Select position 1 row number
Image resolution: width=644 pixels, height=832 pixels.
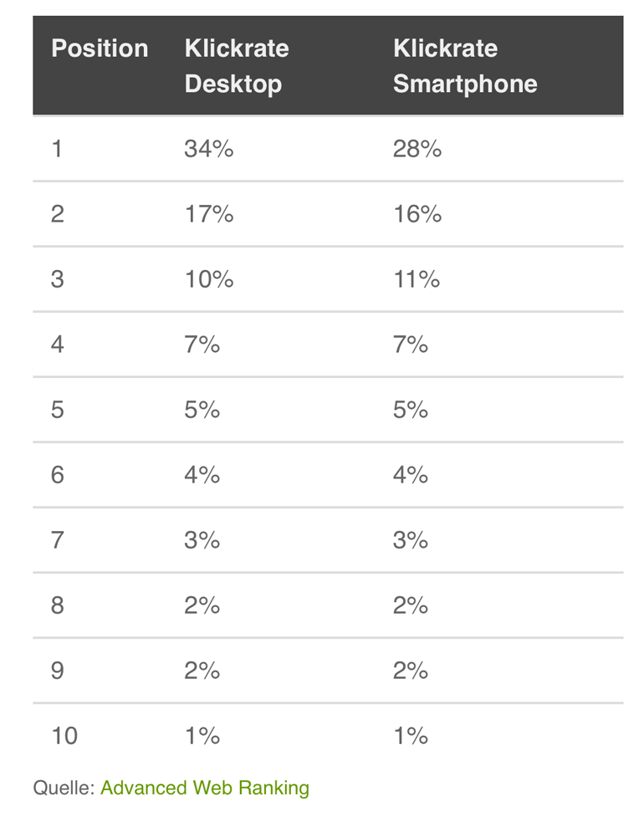click(x=58, y=149)
